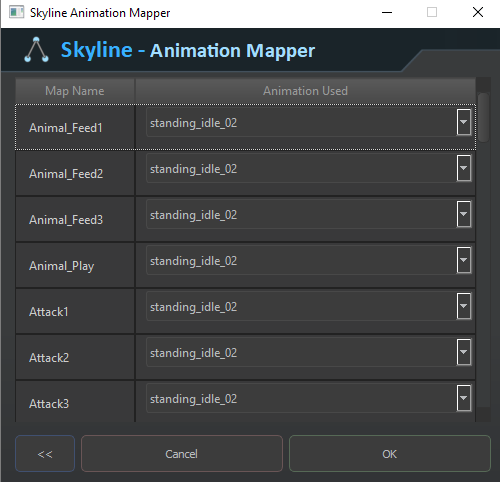The width and height of the screenshot is (500, 482).
Task: Click the Animation Used column header
Action: point(305,91)
